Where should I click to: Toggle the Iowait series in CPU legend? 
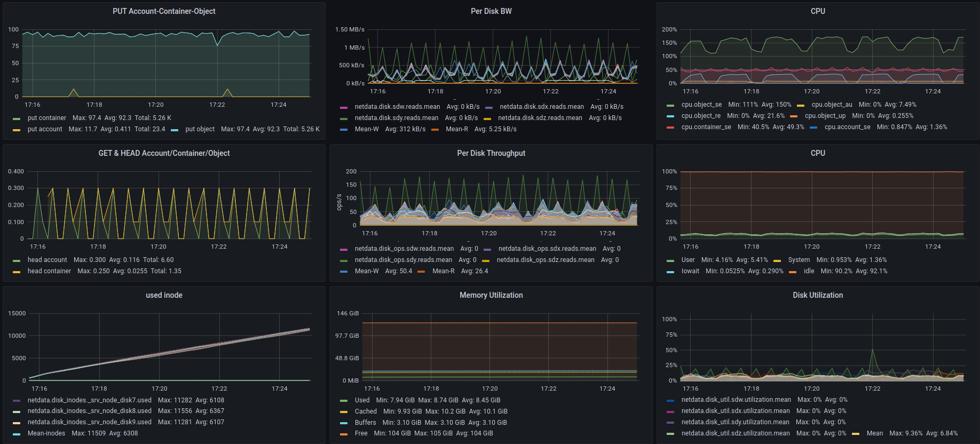pyautogui.click(x=690, y=271)
